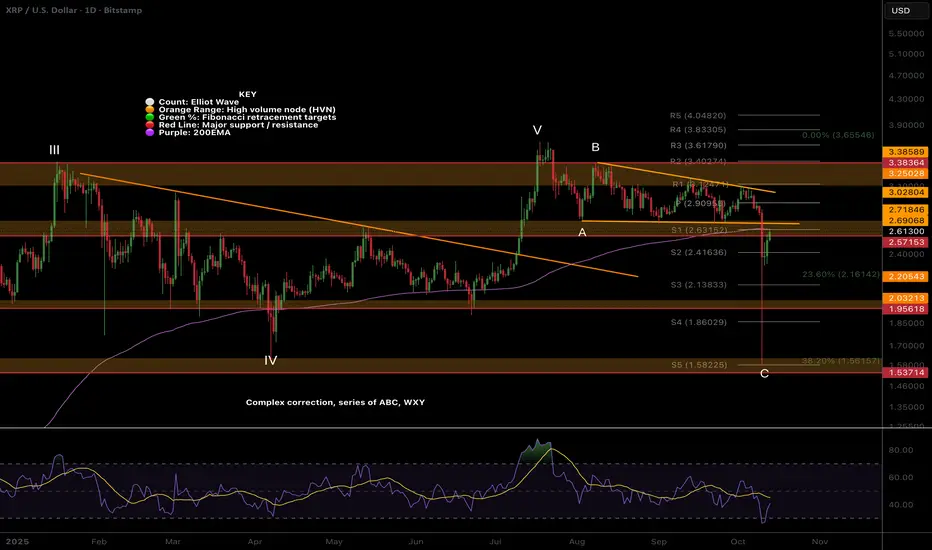Click the 1.85000 price axis value
Image resolution: width=932 pixels, height=550 pixels.
pyautogui.click(x=906, y=323)
